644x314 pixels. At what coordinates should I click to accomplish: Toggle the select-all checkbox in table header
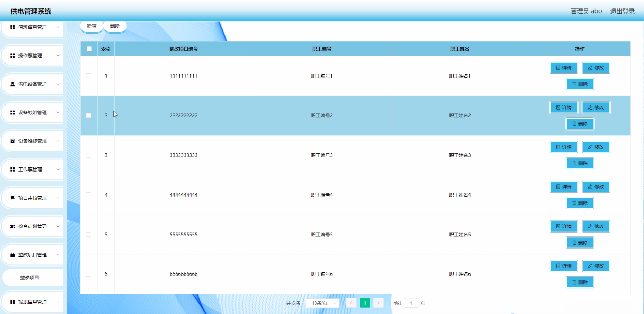pos(89,49)
